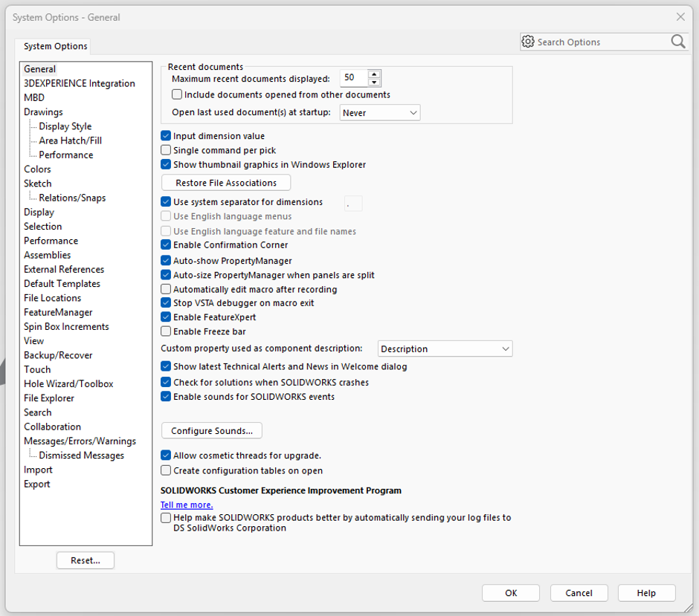Screen dimensions: 699x616
Task: Disable Enable Confirmation Corner checkbox
Action: coord(166,244)
